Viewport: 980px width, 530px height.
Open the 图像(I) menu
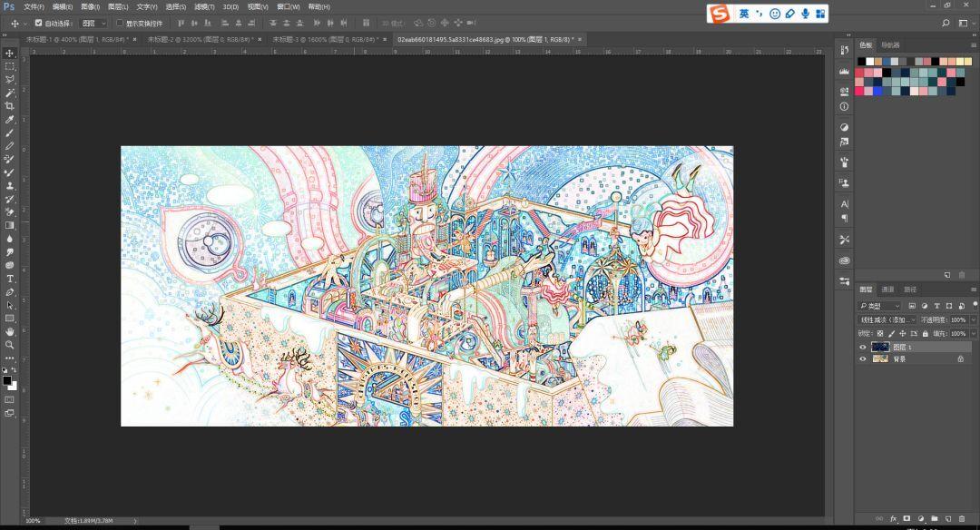90,7
